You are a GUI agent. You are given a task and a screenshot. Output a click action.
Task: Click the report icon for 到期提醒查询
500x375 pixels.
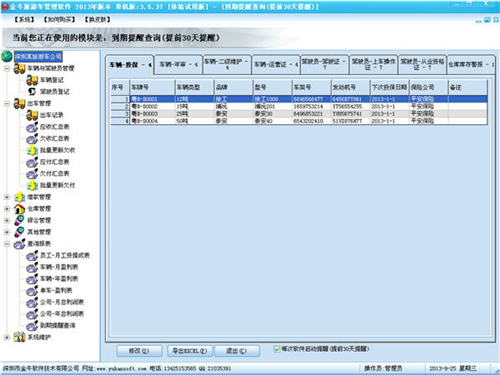point(32,325)
